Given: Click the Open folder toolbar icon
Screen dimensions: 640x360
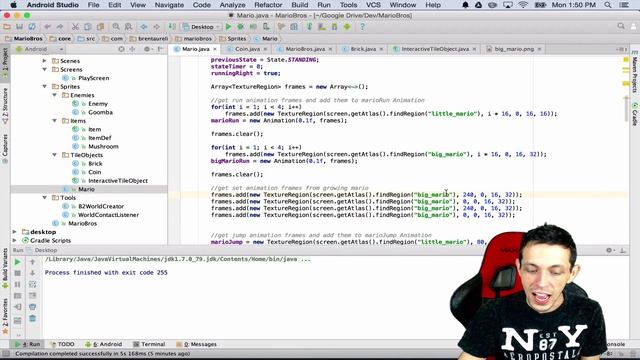Looking at the screenshot, I should coord(7,27).
